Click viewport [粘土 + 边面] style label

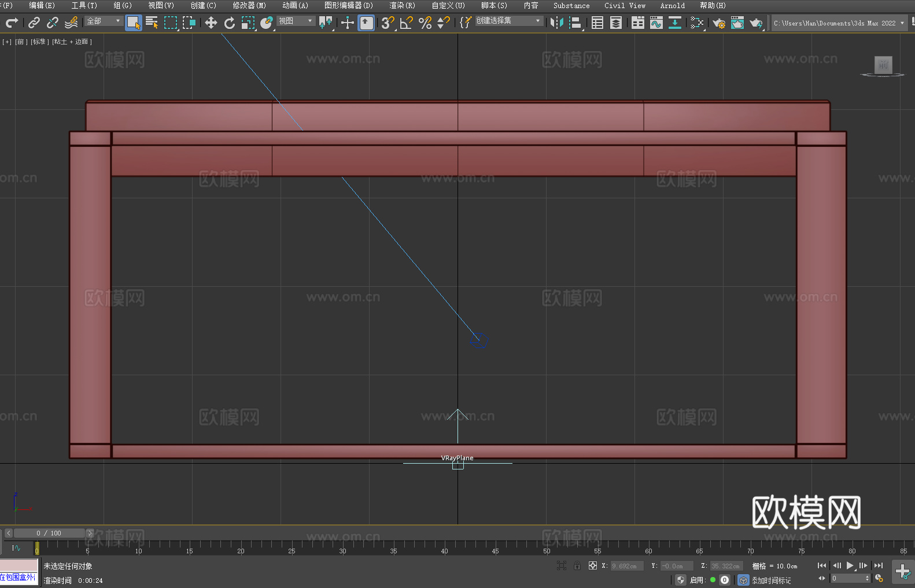(x=72, y=42)
